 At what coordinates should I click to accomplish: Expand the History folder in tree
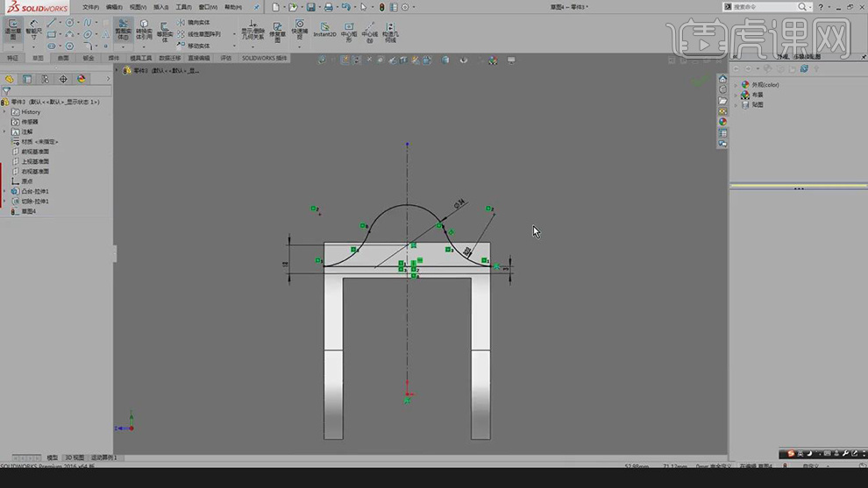5,112
